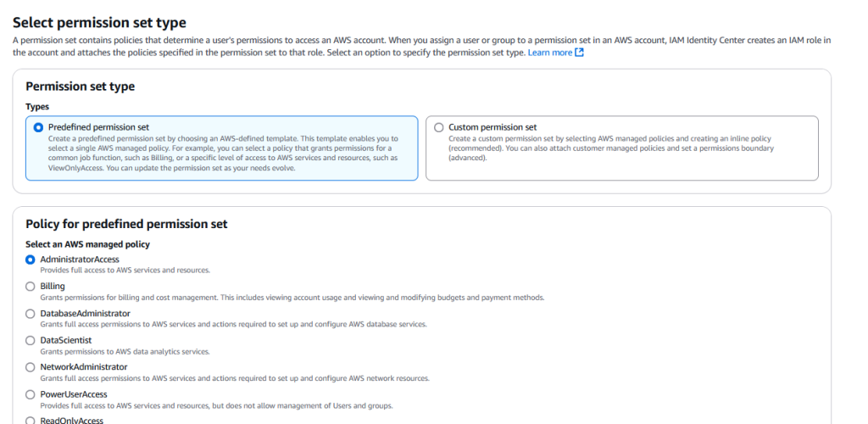
Task: Click the external link icon after Learn more
Action: pos(579,53)
